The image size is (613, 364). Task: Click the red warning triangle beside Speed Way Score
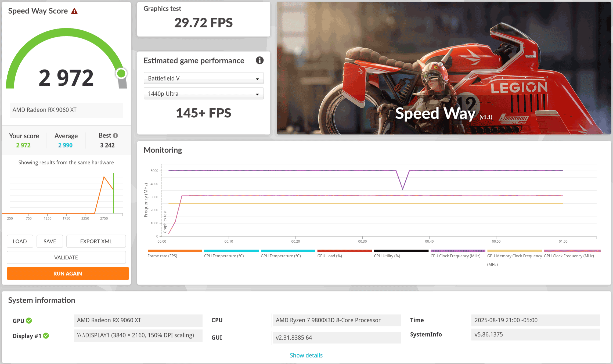pyautogui.click(x=74, y=11)
